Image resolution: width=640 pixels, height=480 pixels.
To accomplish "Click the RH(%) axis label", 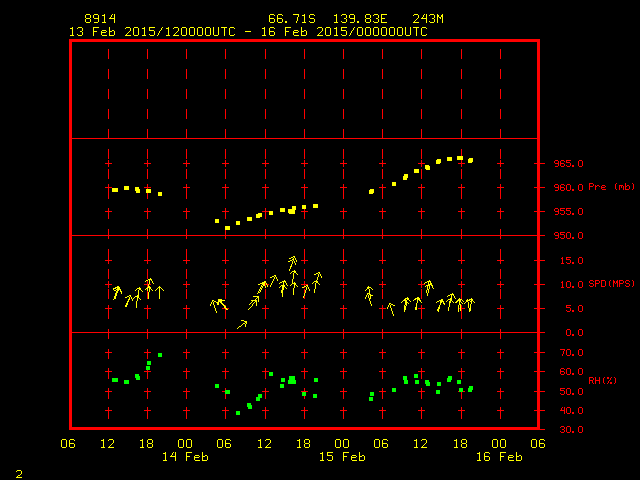I will 602,381.
